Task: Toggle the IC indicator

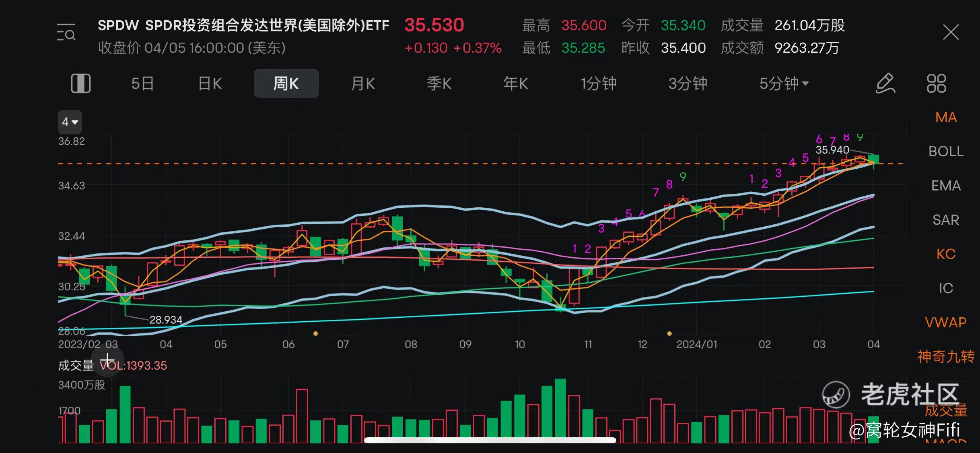Action: (946, 288)
